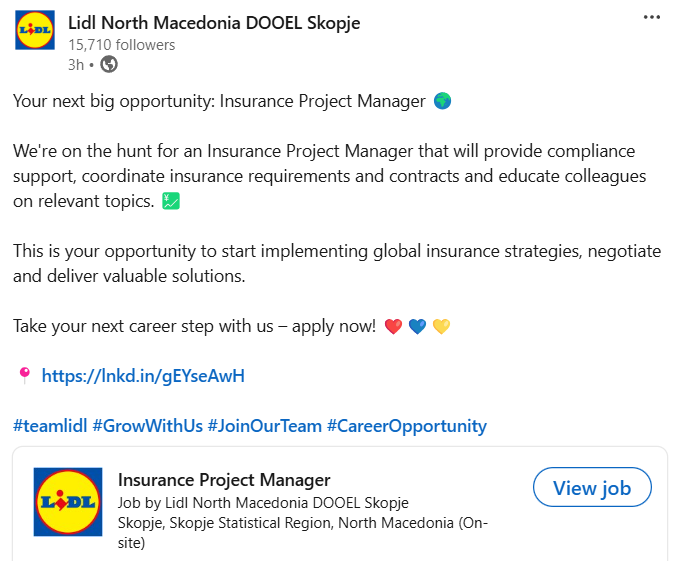
Task: Open the Lidl North Macedonia DOOEL Skopje page
Action: pyautogui.click(x=214, y=22)
